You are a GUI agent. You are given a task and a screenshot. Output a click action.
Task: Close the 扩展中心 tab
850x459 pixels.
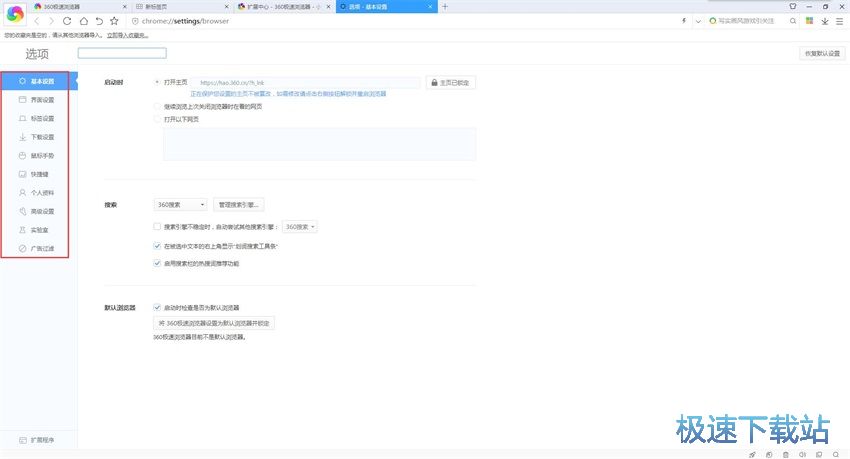(328, 7)
